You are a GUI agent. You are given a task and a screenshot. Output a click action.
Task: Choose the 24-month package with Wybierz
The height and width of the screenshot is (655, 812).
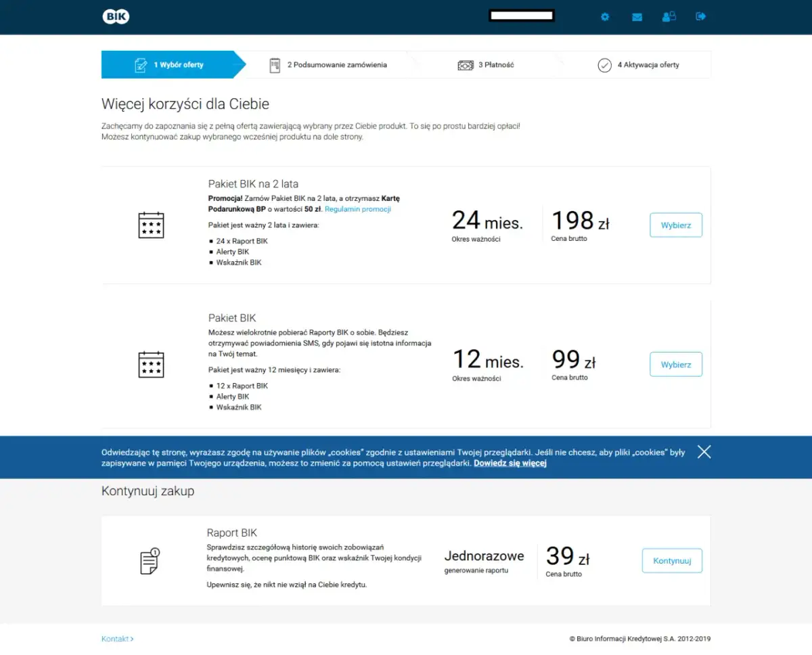(675, 225)
